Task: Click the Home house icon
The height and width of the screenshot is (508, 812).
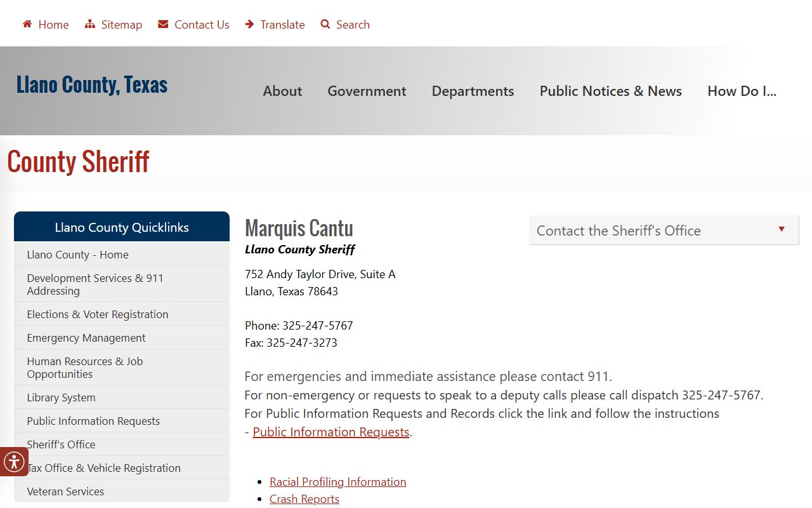Action: [27, 24]
